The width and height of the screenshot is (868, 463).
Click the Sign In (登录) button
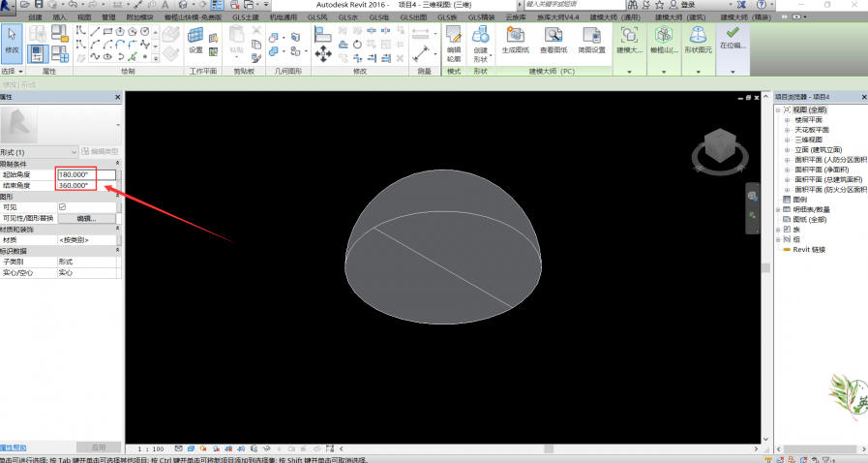(x=682, y=5)
